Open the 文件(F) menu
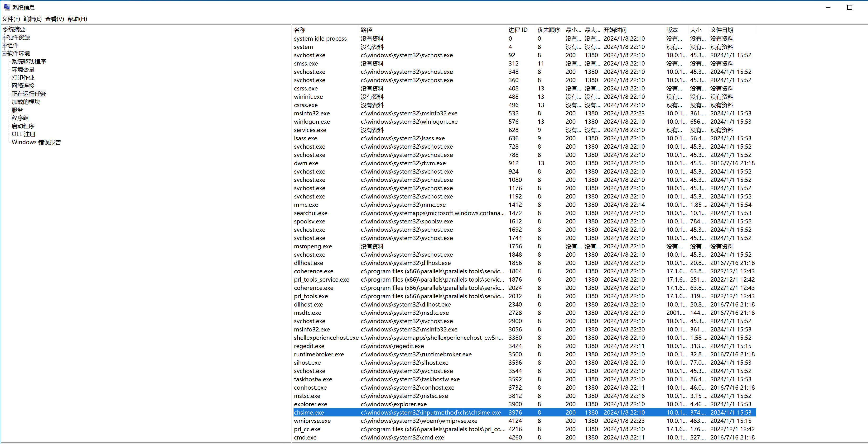Screen dimensions: 868x444 11,19
